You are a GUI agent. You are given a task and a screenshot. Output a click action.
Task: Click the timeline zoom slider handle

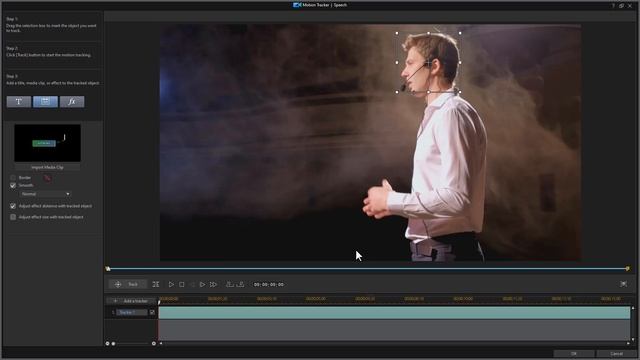(x=113, y=344)
